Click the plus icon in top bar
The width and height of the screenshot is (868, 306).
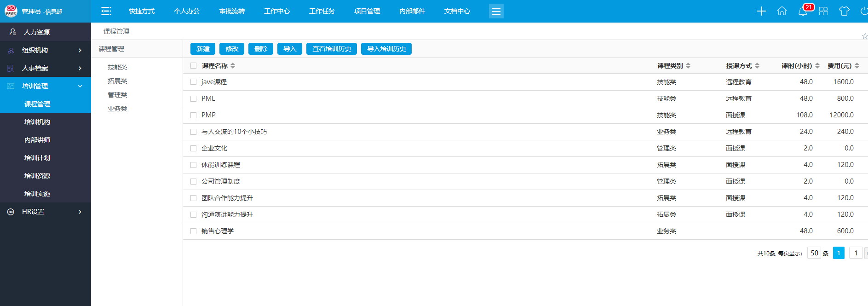(761, 11)
